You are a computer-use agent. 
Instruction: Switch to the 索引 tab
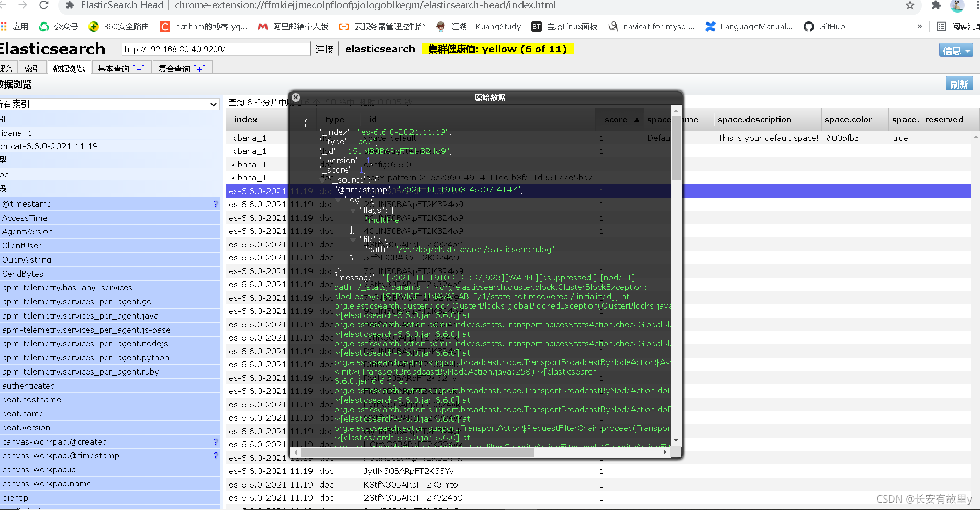32,69
